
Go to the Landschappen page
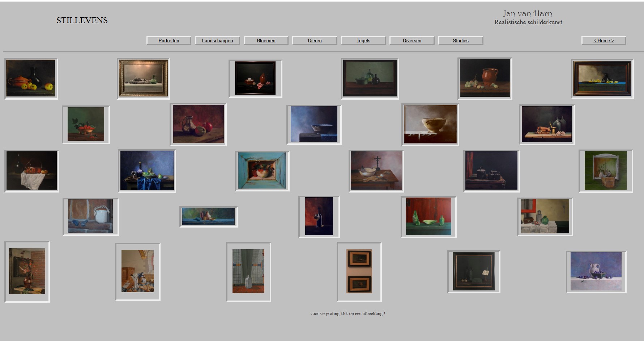217,40
